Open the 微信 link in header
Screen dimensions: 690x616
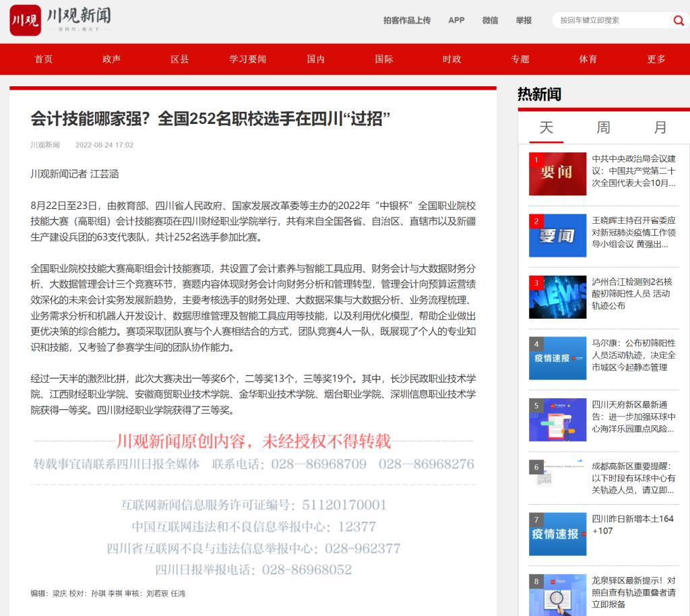click(x=490, y=20)
